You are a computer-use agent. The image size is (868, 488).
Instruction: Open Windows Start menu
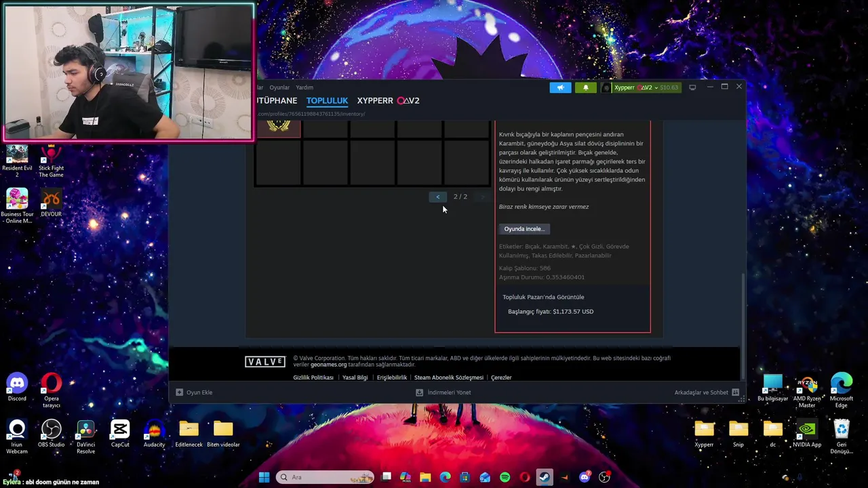[x=264, y=477]
